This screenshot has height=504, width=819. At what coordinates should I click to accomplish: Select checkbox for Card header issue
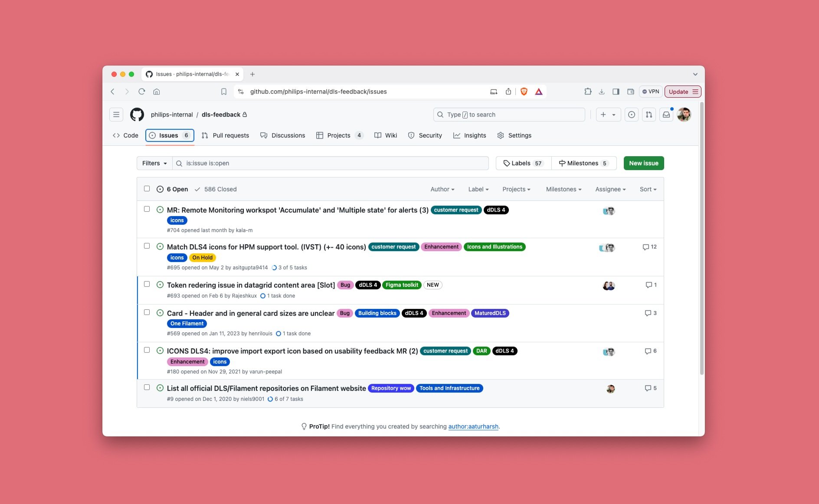click(x=147, y=312)
